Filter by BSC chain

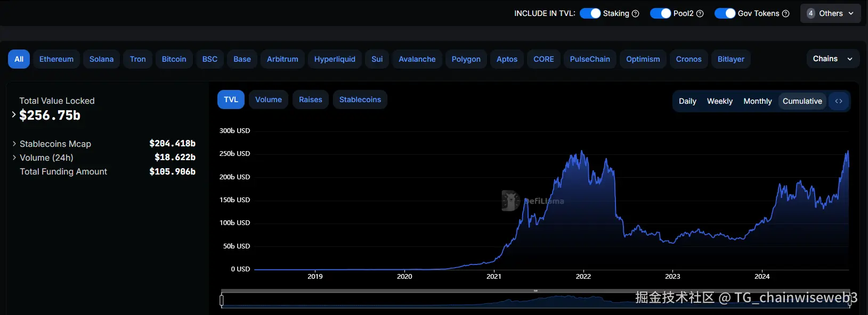(210, 59)
